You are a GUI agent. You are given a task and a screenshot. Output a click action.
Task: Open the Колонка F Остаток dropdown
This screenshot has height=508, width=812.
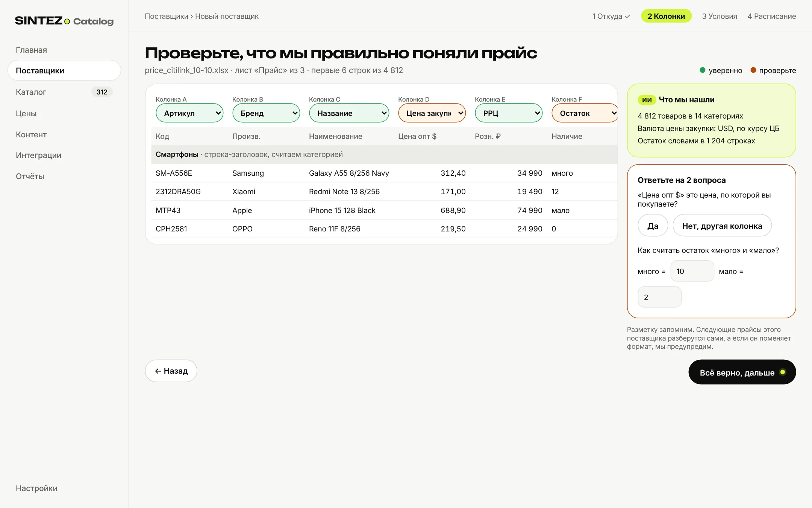585,113
